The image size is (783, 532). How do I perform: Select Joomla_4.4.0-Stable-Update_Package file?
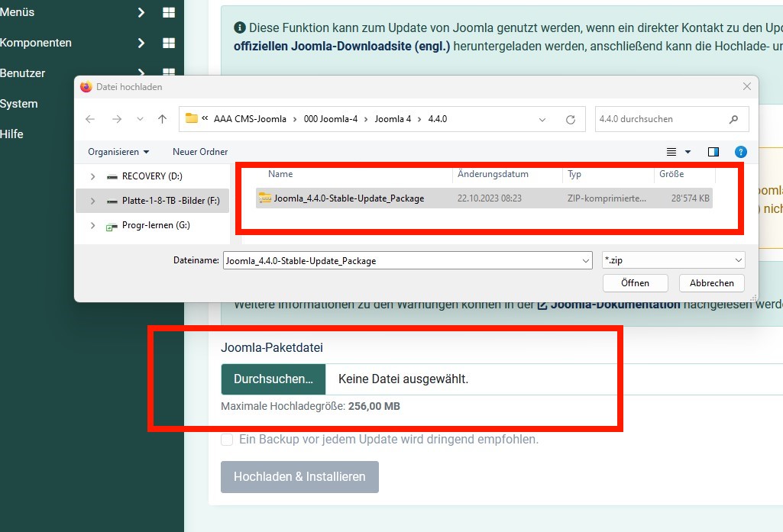pyautogui.click(x=484, y=198)
